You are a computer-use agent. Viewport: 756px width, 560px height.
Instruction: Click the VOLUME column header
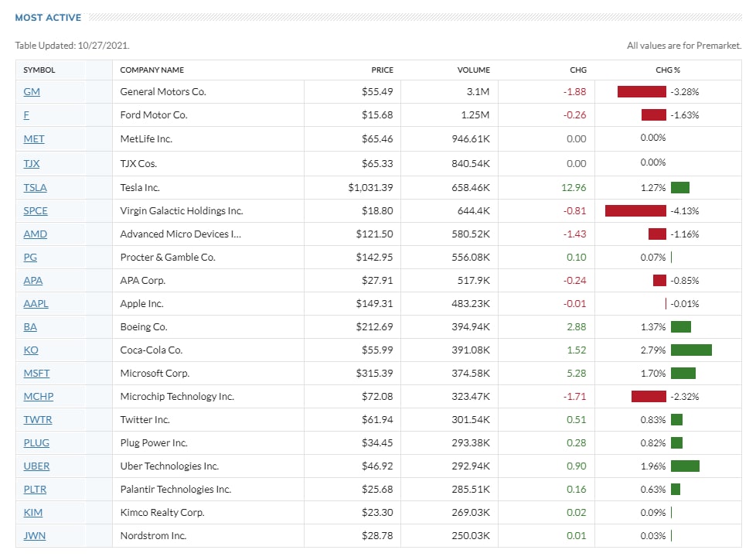[x=473, y=70]
